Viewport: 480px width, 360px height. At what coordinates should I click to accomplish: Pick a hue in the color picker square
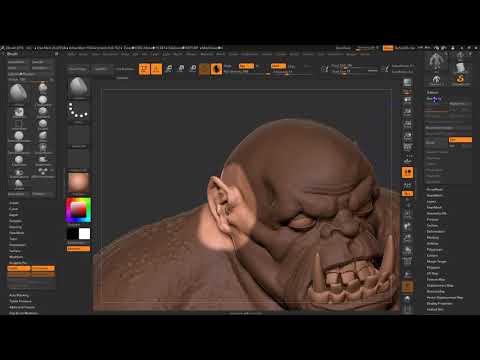tap(78, 210)
